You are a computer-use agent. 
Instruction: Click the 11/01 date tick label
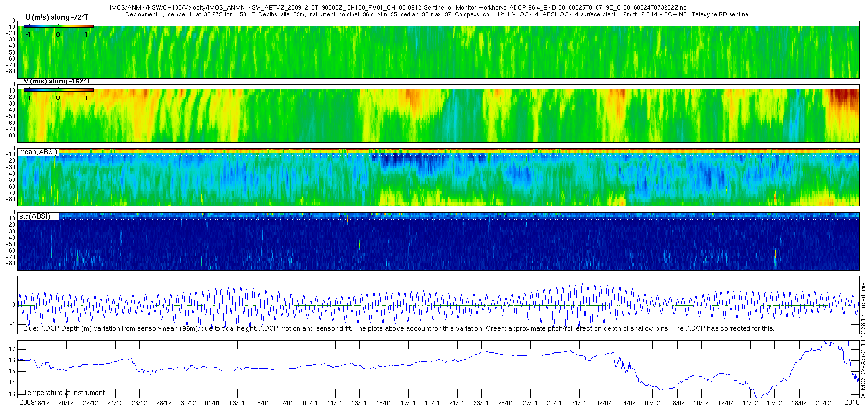[x=335, y=403]
